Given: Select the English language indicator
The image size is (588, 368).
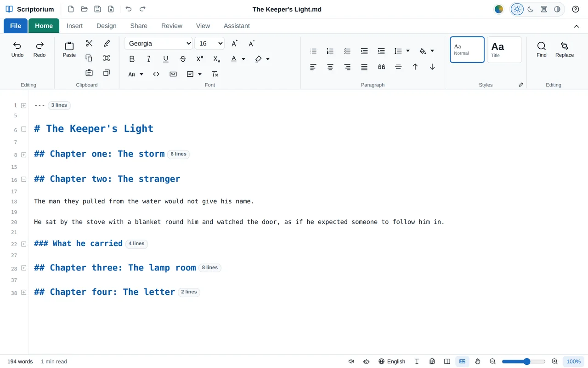Looking at the screenshot, I should tap(392, 362).
